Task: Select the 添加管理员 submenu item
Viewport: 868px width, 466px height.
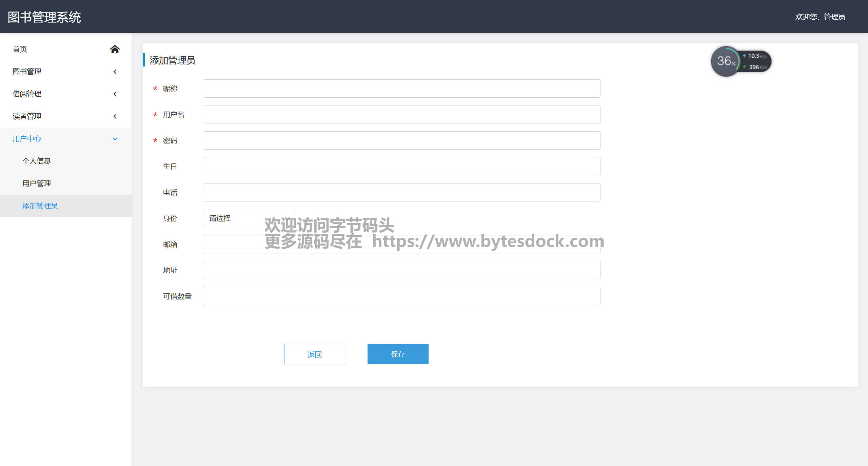Action: (40, 206)
